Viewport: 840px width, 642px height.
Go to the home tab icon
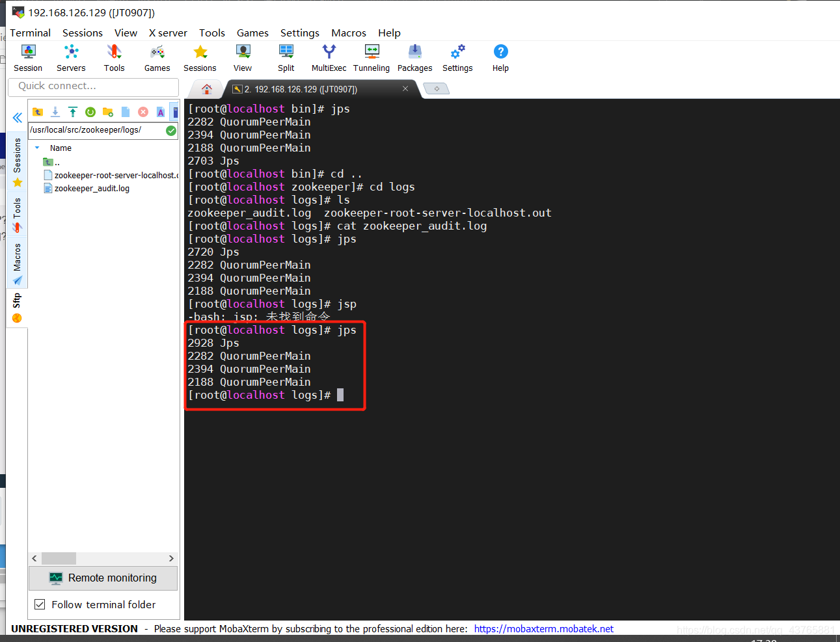207,89
